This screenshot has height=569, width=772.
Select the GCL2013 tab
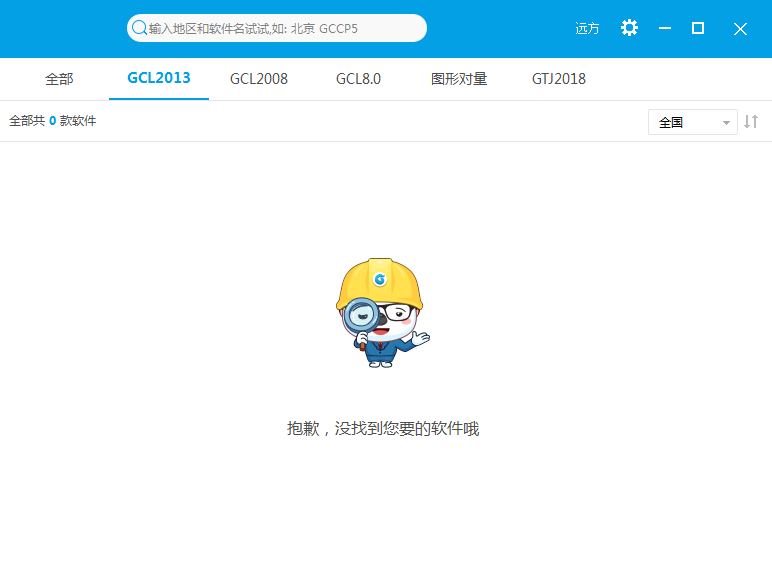159,79
